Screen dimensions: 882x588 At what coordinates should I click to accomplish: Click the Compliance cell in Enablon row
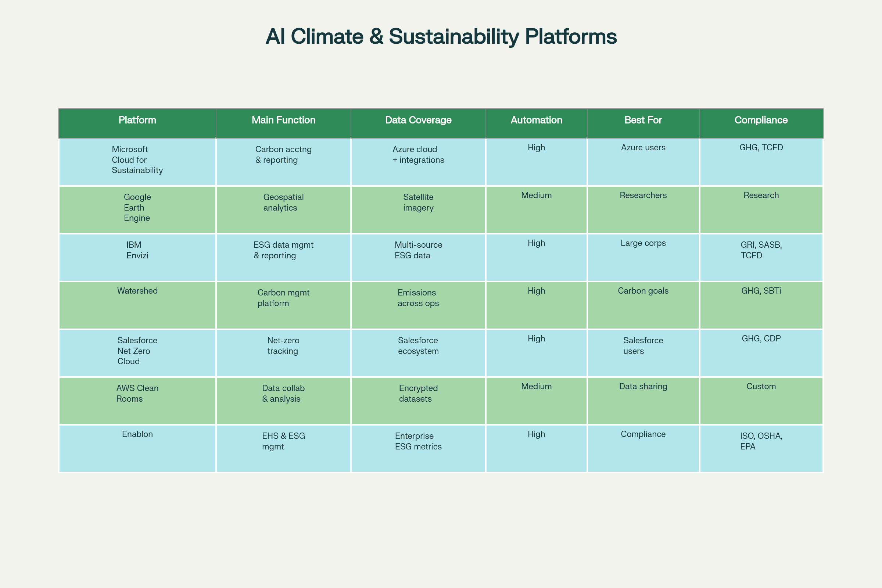tap(643, 448)
